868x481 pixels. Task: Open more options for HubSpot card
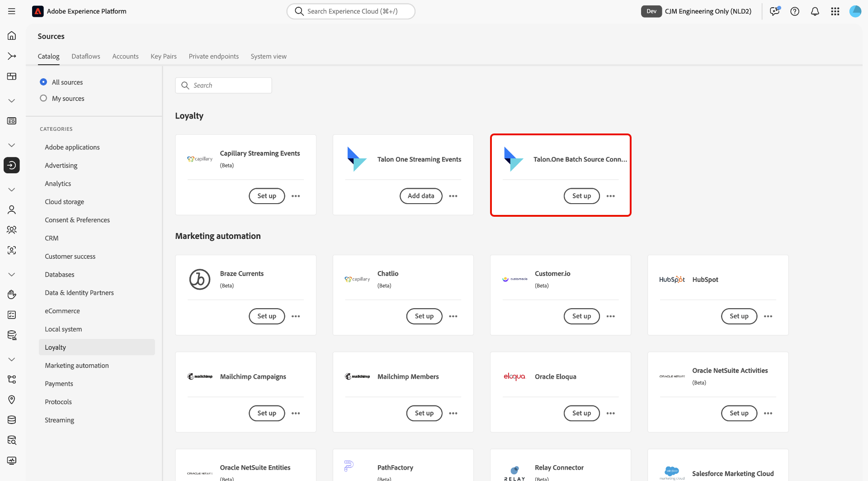click(x=768, y=316)
